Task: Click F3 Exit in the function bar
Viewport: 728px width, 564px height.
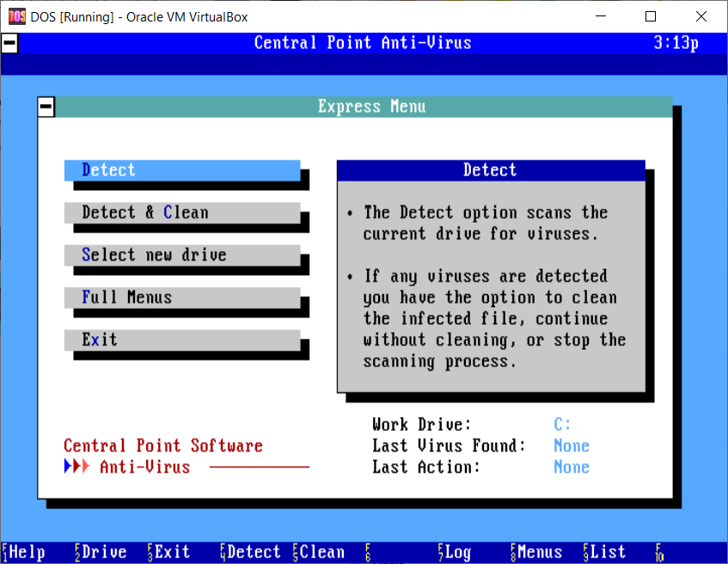Action: coord(168,552)
